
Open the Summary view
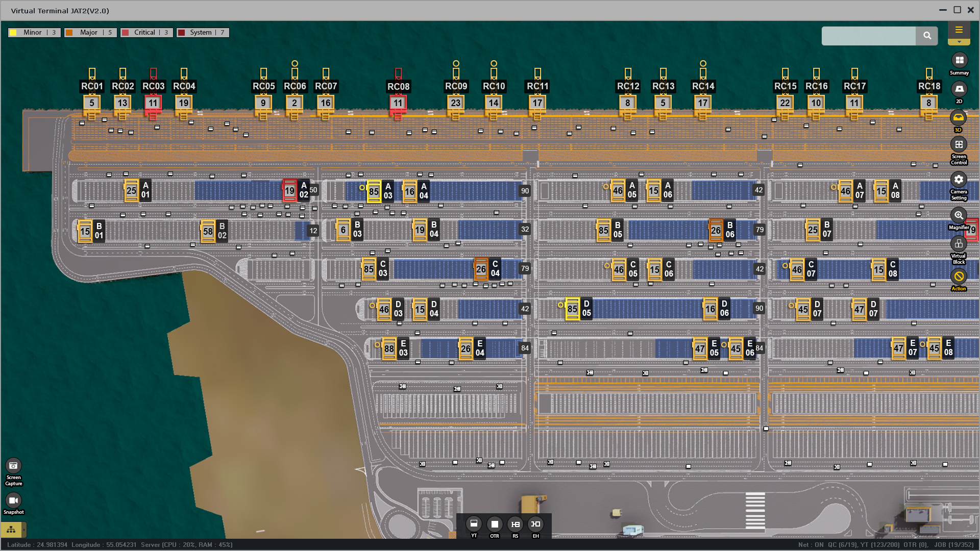[x=959, y=61]
